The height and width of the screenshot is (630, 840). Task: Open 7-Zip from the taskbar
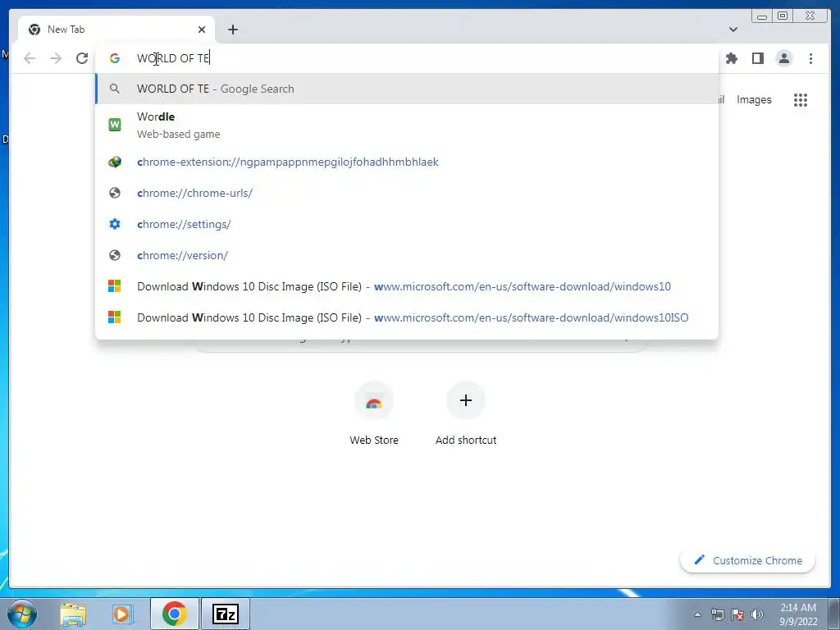[x=225, y=614]
